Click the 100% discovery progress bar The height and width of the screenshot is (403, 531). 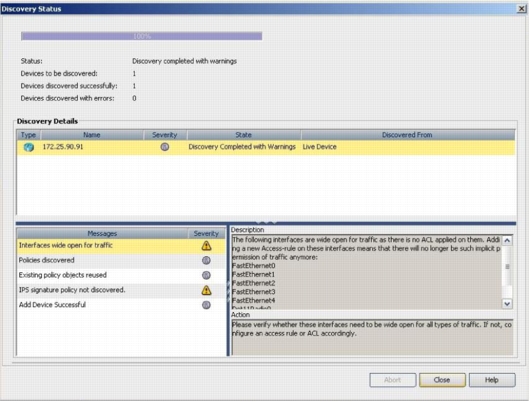pos(142,36)
